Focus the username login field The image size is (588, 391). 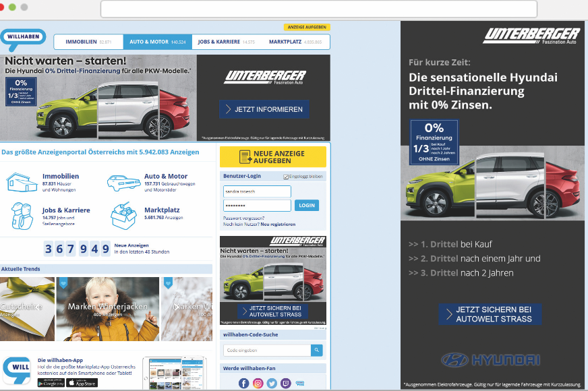257,191
